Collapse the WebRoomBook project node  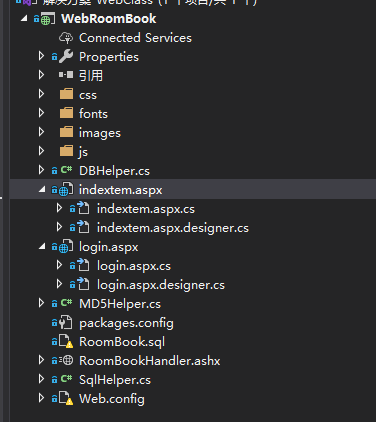(24, 19)
